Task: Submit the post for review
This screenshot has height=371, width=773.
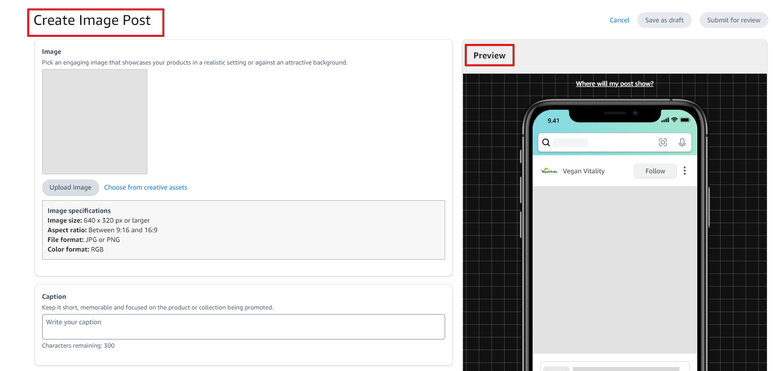Action: coord(734,20)
